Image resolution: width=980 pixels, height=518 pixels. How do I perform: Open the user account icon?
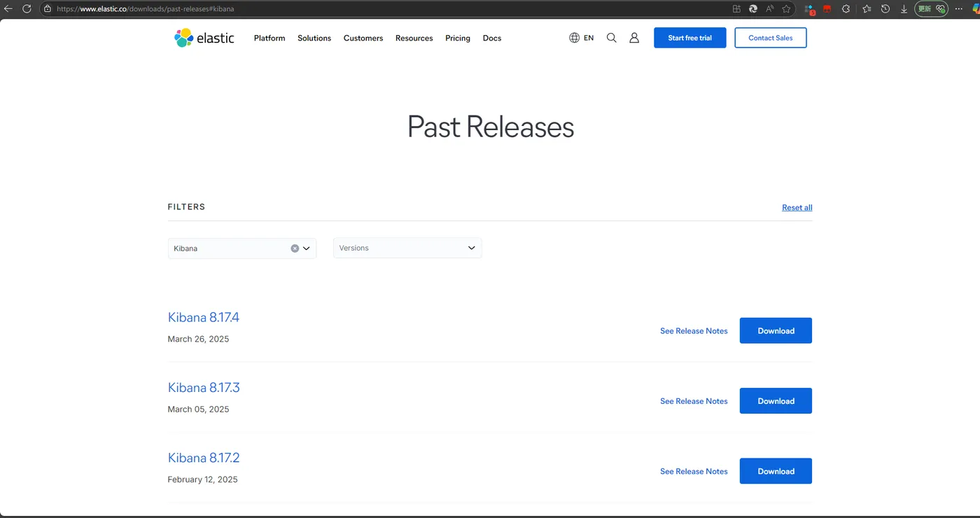(x=634, y=38)
